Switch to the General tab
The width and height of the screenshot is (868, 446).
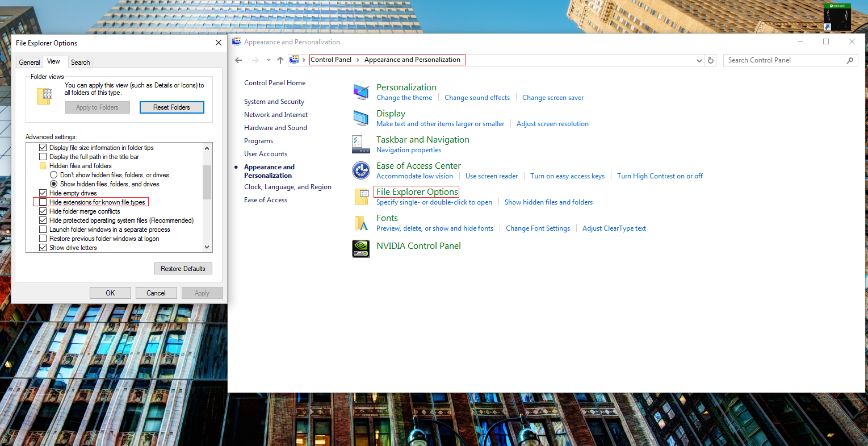pyautogui.click(x=30, y=62)
